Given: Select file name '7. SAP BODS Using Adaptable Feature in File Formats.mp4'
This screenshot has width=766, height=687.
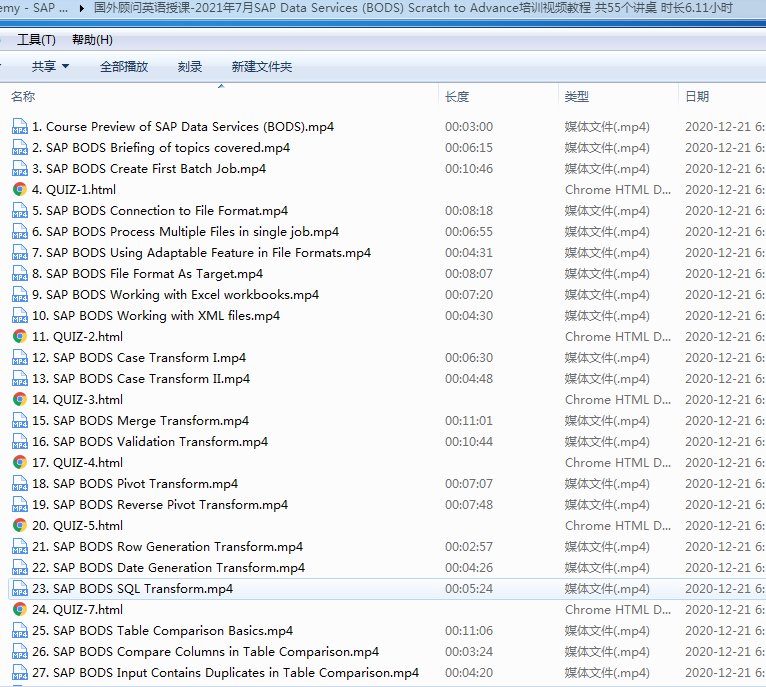Looking at the screenshot, I should click(x=201, y=253).
